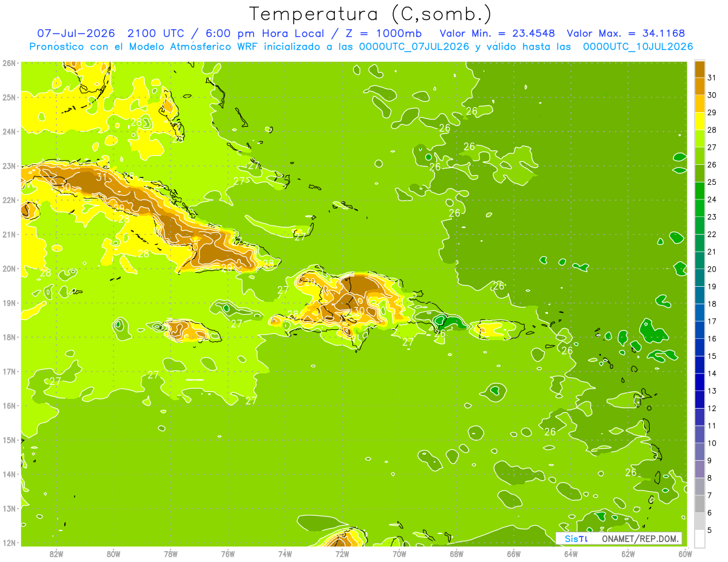Click the '31' contour label over Cuba
Viewport: 728px width, 562px height.
[101, 177]
